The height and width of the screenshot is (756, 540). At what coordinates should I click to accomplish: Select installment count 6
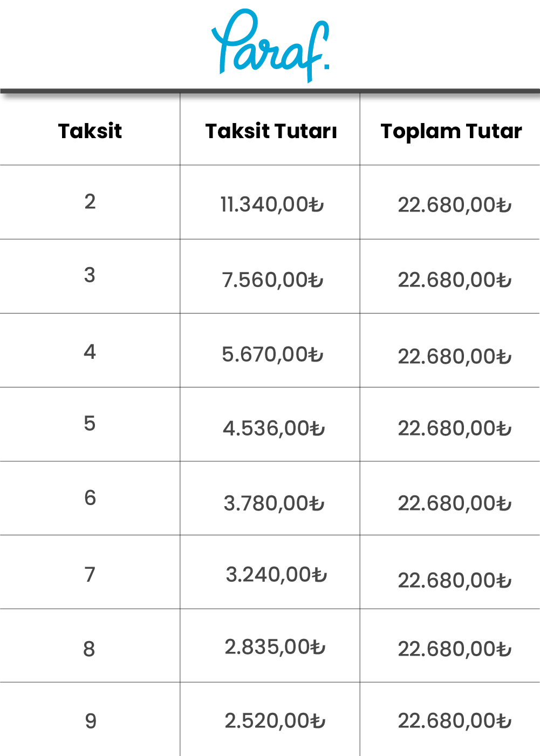(x=90, y=498)
